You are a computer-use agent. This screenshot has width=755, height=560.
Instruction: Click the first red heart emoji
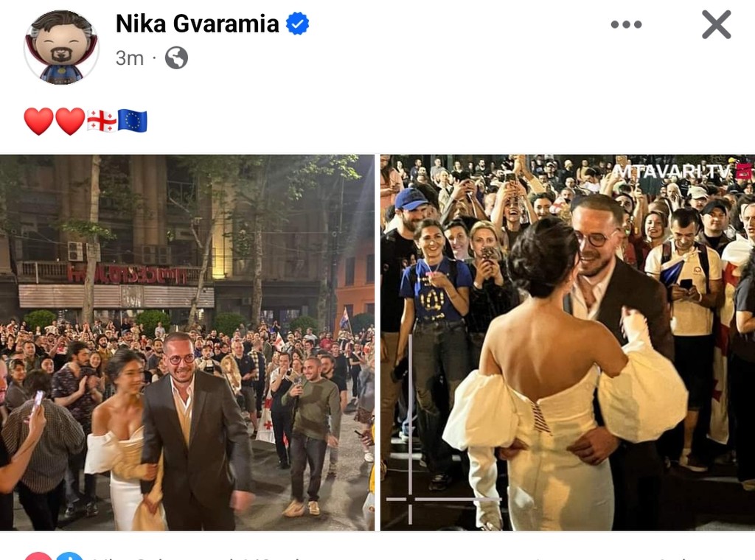38,121
